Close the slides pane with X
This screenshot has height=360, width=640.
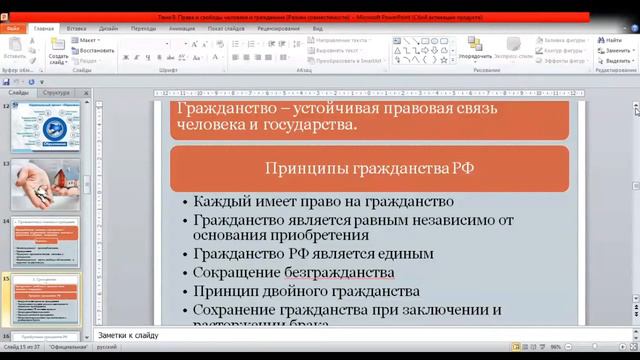[86, 93]
